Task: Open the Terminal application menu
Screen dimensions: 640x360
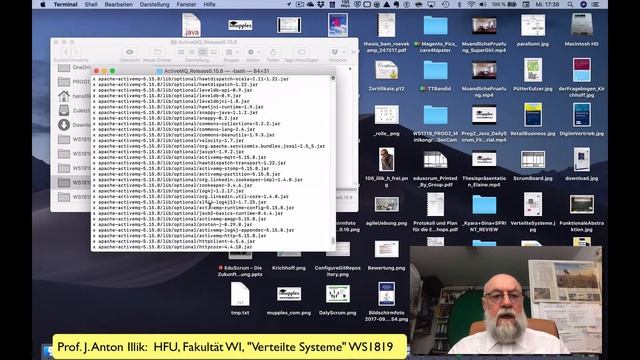Action: (65, 4)
